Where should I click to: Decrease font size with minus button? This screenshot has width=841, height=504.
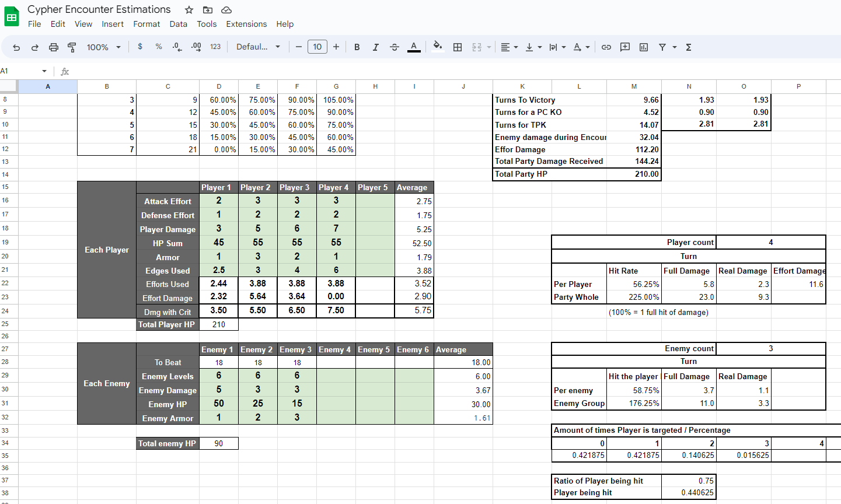pyautogui.click(x=299, y=47)
